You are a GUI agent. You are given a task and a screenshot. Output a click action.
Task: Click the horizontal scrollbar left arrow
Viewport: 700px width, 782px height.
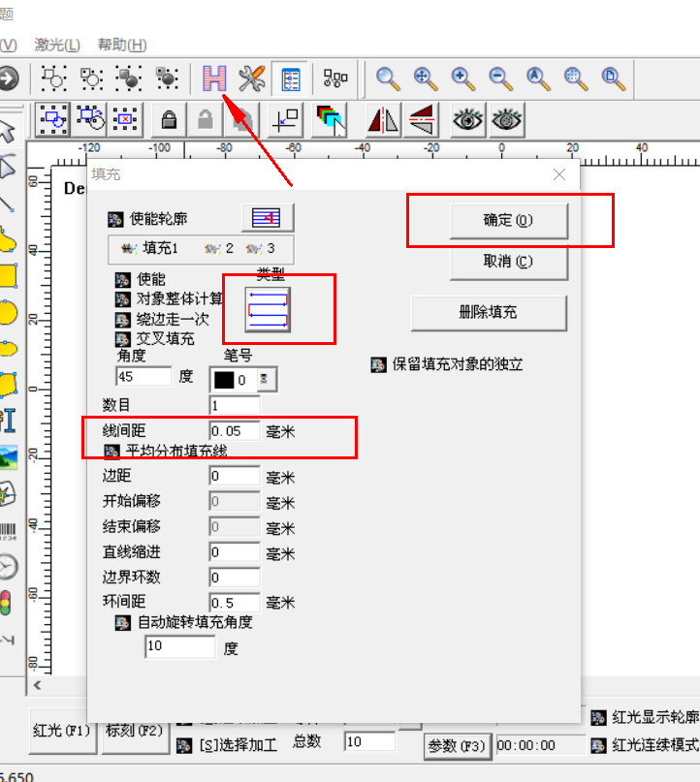38,685
